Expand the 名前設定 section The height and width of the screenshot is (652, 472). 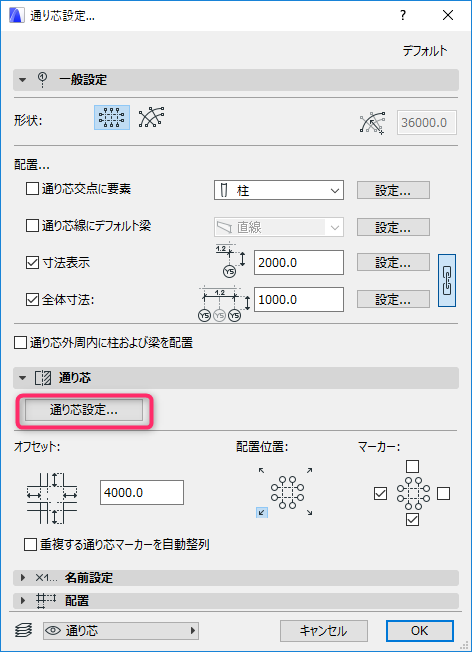[23, 578]
